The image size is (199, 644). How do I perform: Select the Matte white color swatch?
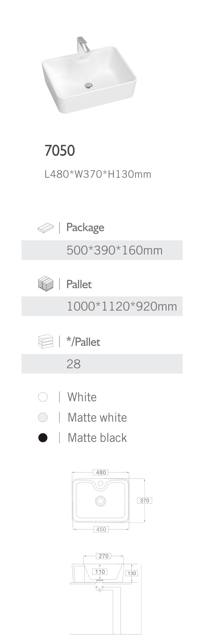coord(43,417)
